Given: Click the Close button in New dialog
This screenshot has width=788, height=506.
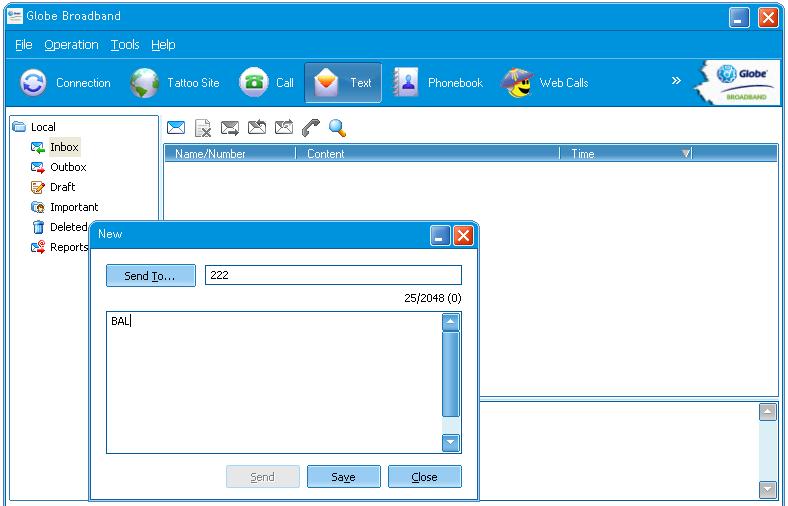Looking at the screenshot, I should pyautogui.click(x=425, y=476).
